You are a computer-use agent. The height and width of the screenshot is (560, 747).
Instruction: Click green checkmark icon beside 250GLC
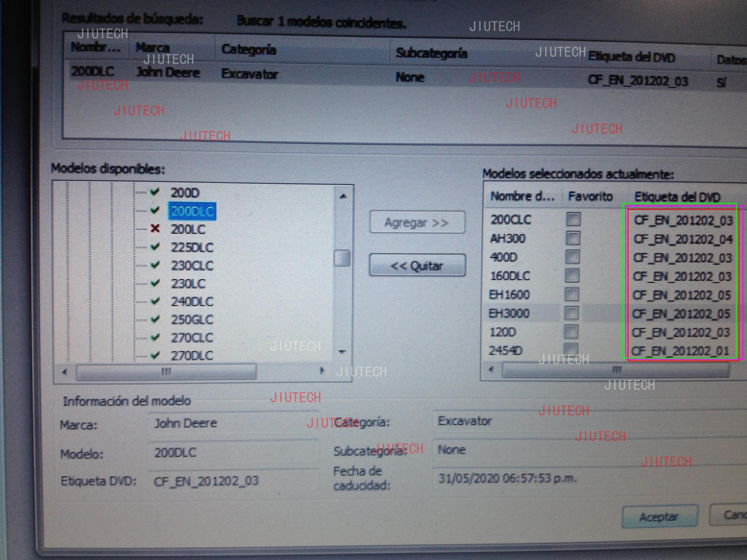pyautogui.click(x=155, y=319)
